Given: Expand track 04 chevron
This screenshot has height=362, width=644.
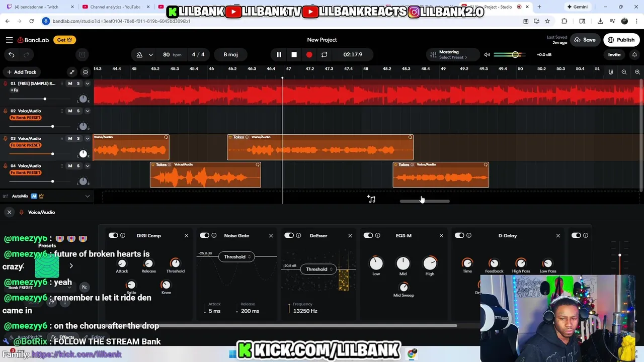Looking at the screenshot, I should pos(87,165).
